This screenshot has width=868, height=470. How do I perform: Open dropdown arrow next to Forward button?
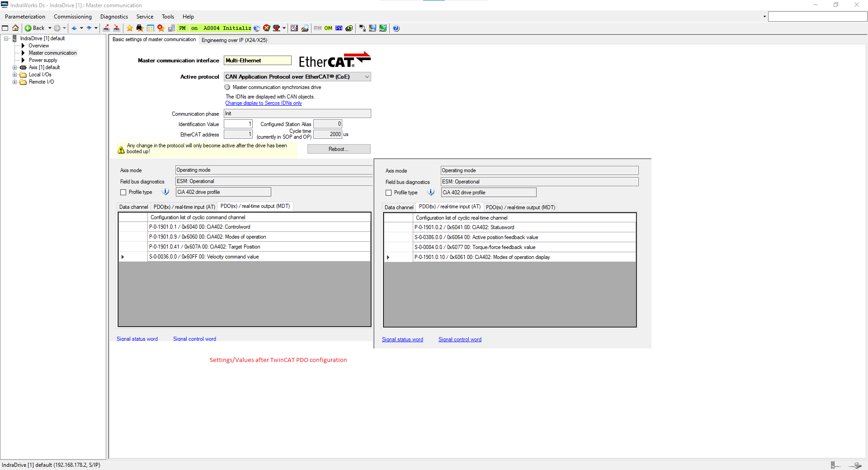click(x=64, y=28)
